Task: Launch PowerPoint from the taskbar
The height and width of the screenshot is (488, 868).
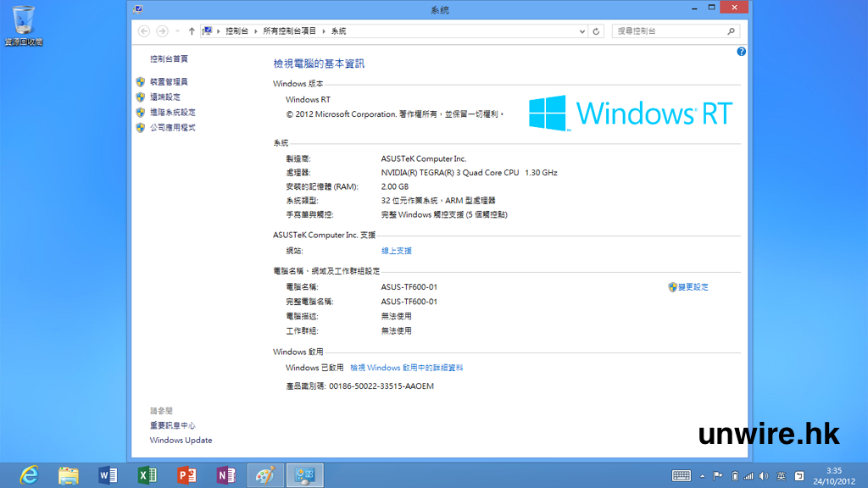Action: pos(186,475)
